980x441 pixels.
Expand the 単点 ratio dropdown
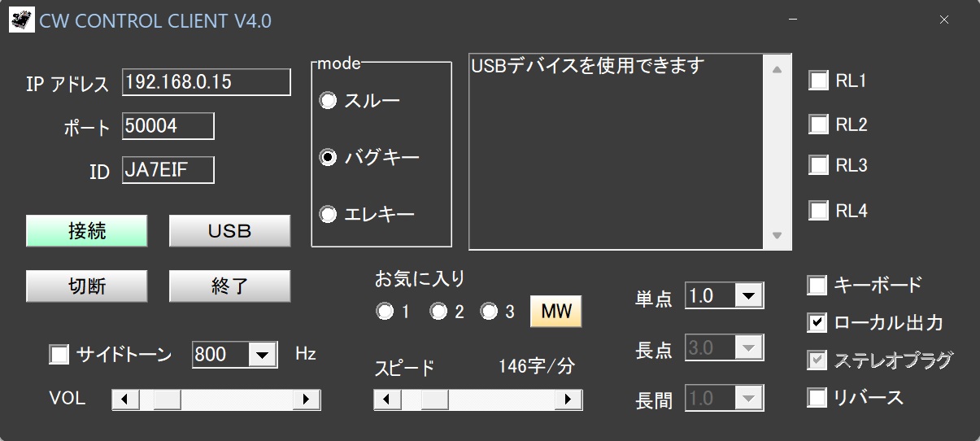747,296
